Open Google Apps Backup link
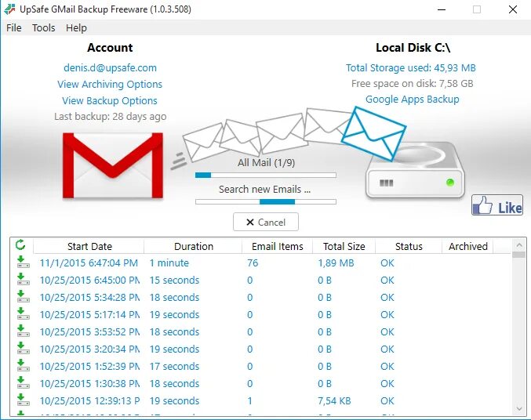Image resolution: width=531 pixels, height=420 pixels. pyautogui.click(x=412, y=100)
